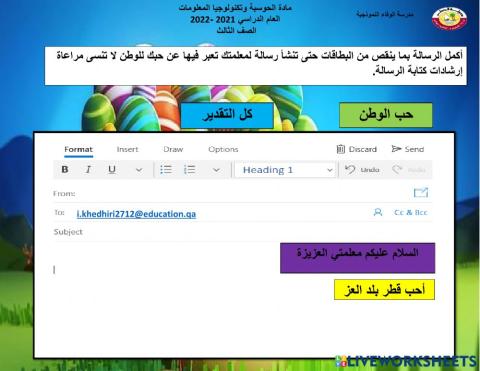The image size is (480, 371).
Task: Open message in new window icon
Action: [421, 192]
